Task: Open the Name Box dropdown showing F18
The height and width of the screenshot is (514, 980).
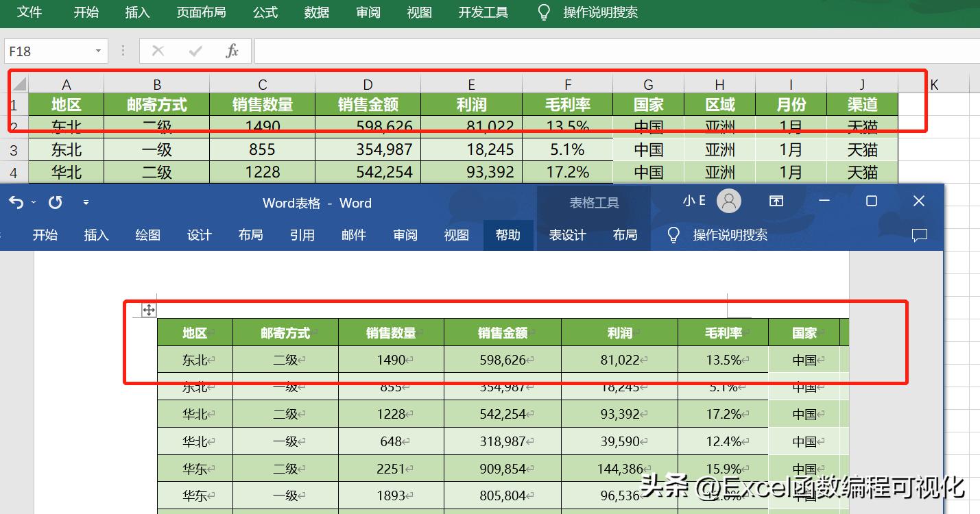Action: (x=97, y=51)
